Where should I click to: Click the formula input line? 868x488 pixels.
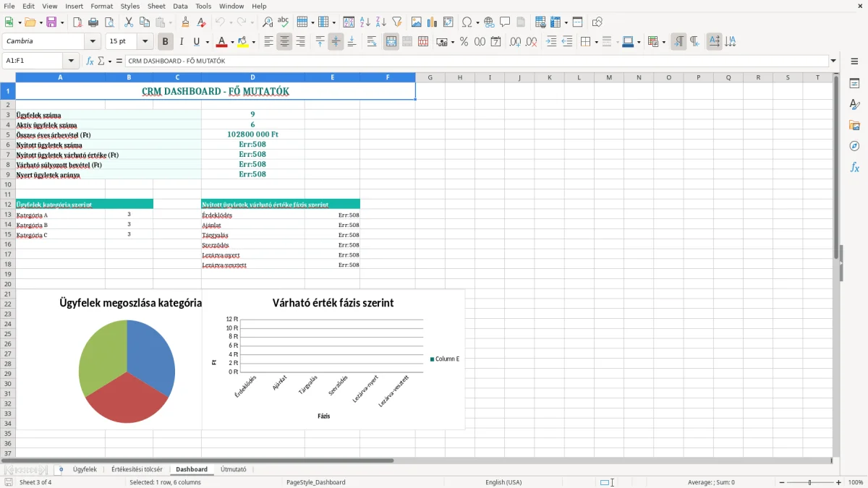(x=477, y=61)
